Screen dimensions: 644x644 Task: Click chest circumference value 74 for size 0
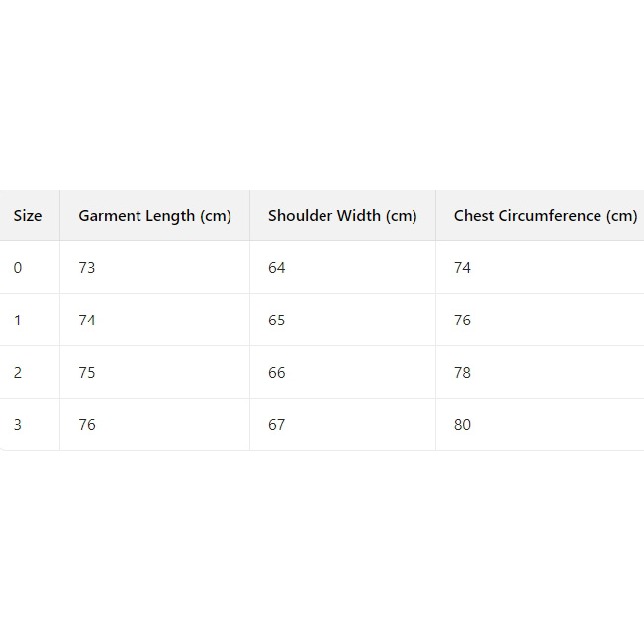[463, 268]
